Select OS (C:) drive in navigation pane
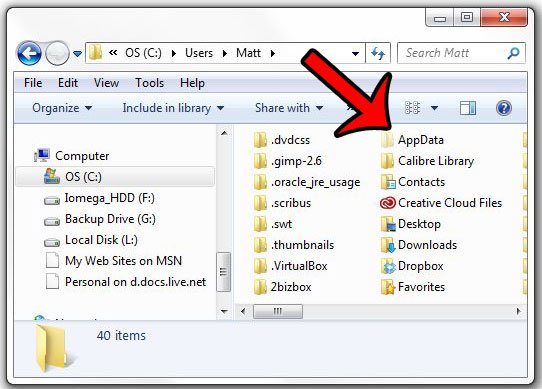The width and height of the screenshot is (542, 389). click(x=115, y=177)
